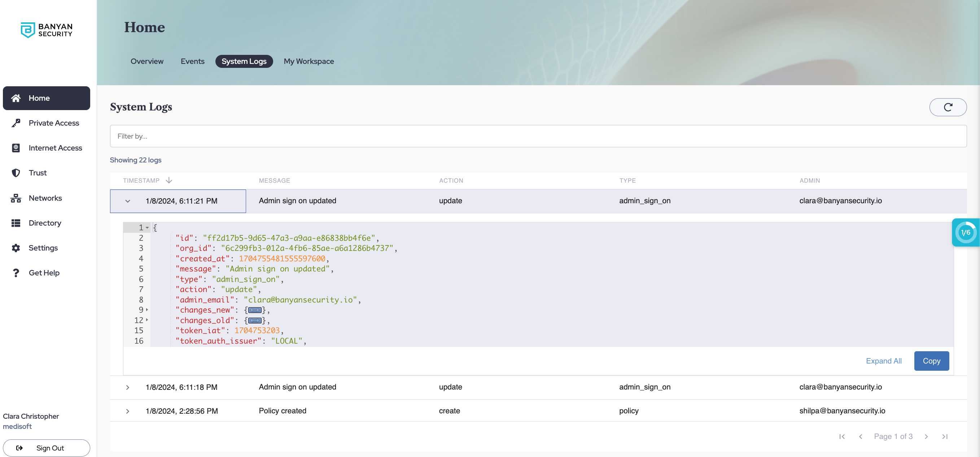The width and height of the screenshot is (980, 457).
Task: Open the Directory list icon
Action: point(16,223)
